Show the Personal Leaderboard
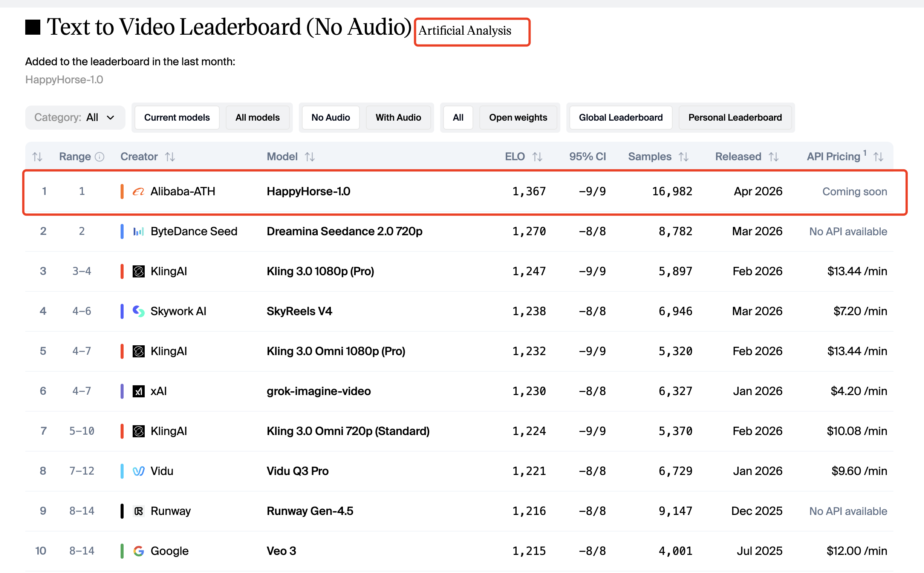924x573 pixels. pos(735,118)
